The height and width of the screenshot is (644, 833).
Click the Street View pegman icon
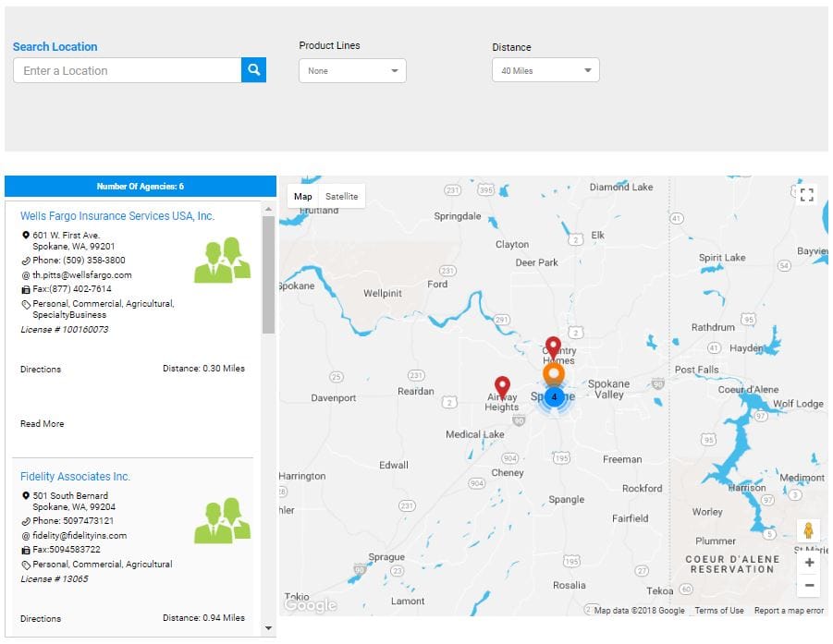coord(808,529)
